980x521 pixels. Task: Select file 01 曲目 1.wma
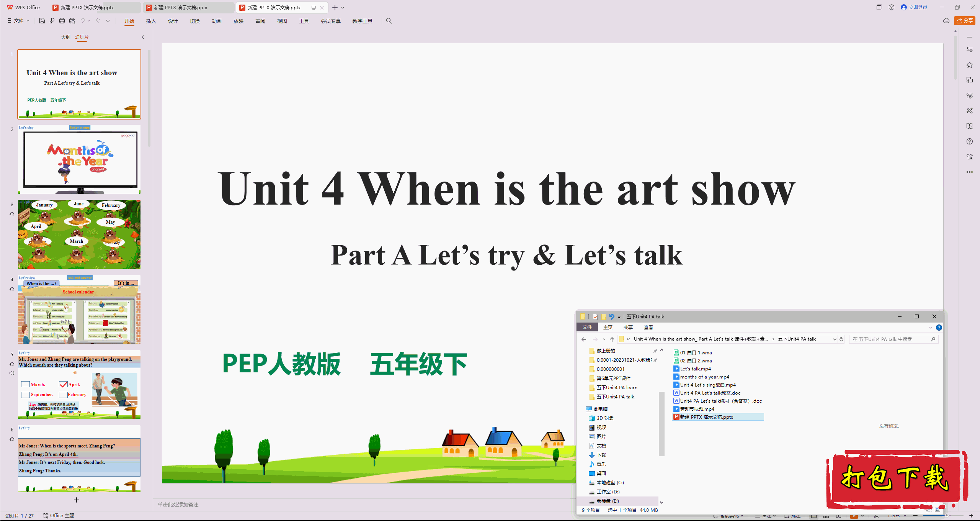693,352
